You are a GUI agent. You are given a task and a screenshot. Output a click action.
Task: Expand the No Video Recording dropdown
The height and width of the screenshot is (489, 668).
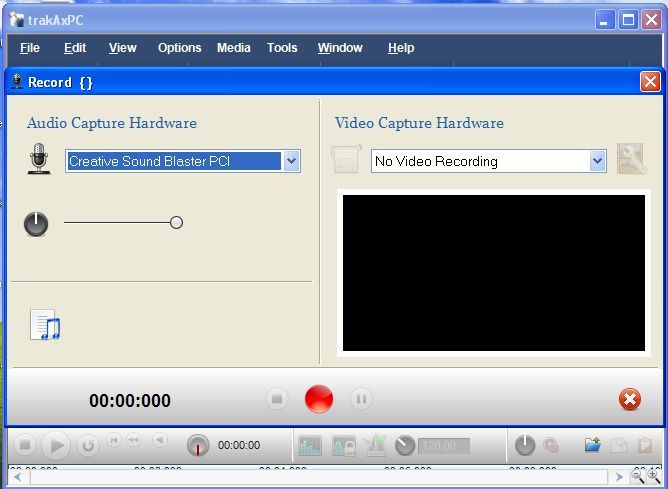(x=597, y=161)
